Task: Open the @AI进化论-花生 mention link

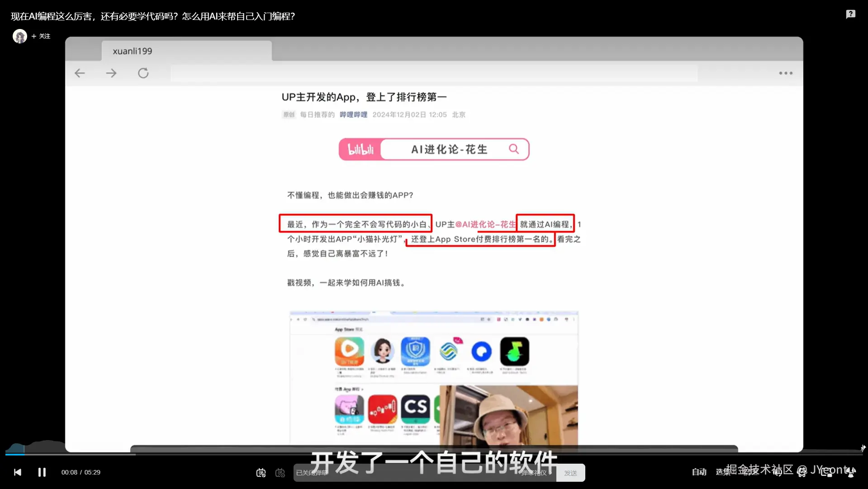Action: point(485,225)
